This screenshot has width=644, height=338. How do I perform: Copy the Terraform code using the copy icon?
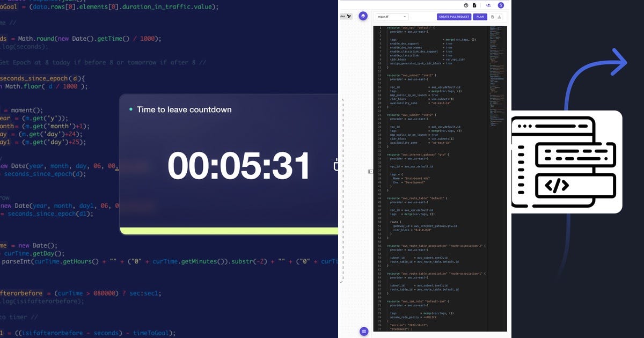[492, 17]
